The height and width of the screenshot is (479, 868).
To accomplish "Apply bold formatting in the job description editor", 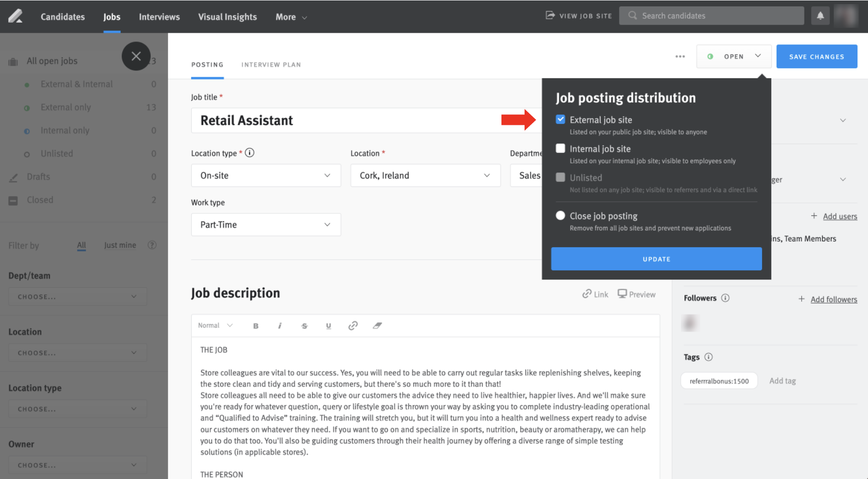I will [x=256, y=325].
